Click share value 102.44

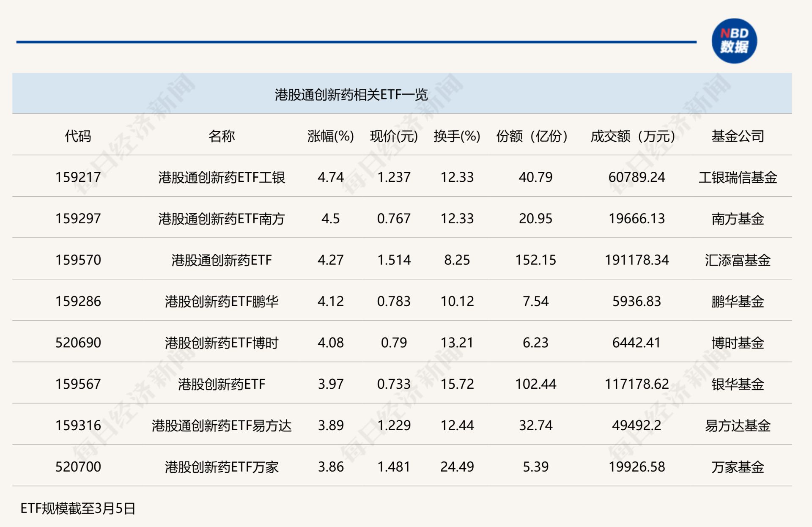coord(535,384)
